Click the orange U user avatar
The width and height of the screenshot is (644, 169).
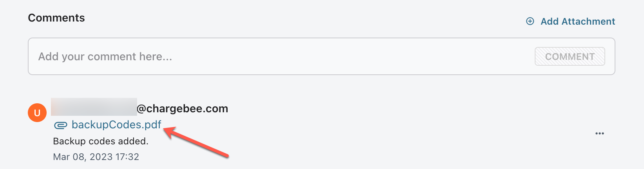(x=37, y=113)
